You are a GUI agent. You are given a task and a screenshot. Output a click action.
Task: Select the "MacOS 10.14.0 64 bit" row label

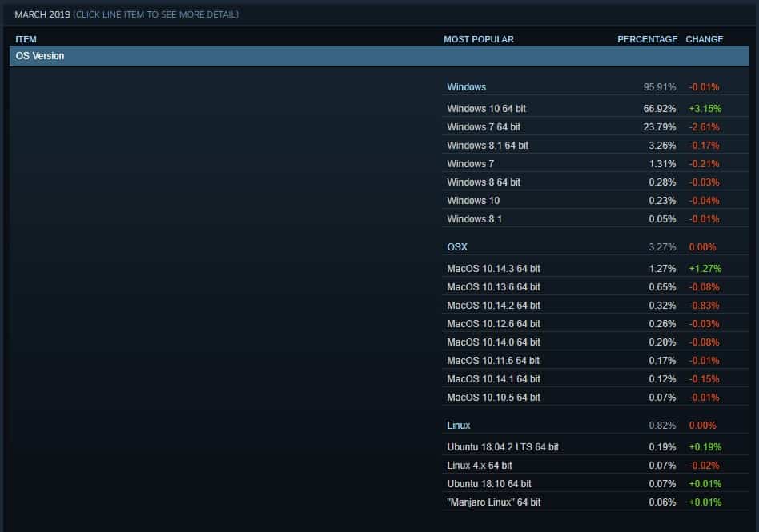point(493,342)
